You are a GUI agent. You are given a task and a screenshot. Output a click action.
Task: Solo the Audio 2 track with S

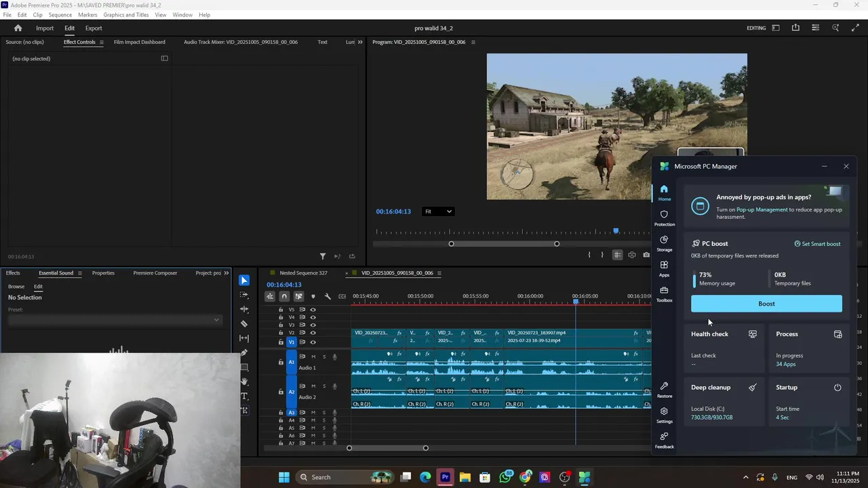(x=324, y=386)
